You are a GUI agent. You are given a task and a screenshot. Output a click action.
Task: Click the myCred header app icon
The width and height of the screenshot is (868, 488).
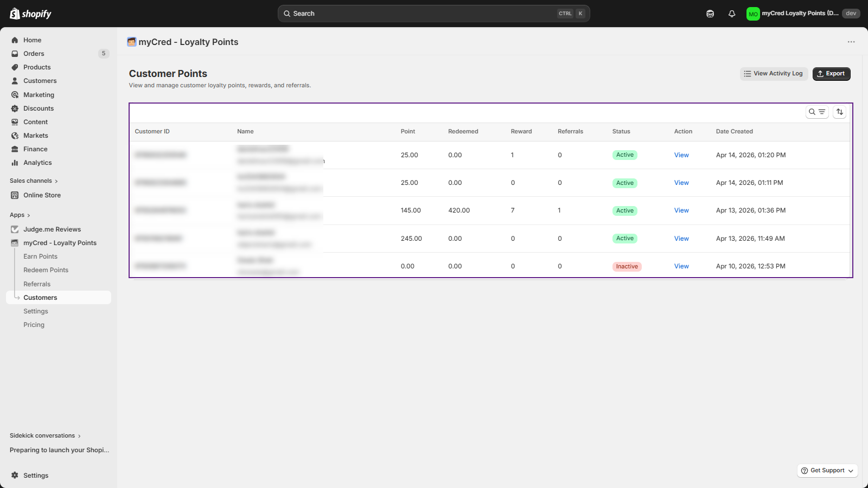[132, 42]
